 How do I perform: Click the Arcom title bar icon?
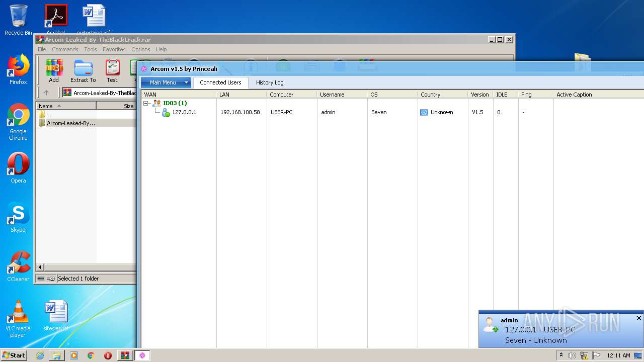click(x=144, y=69)
